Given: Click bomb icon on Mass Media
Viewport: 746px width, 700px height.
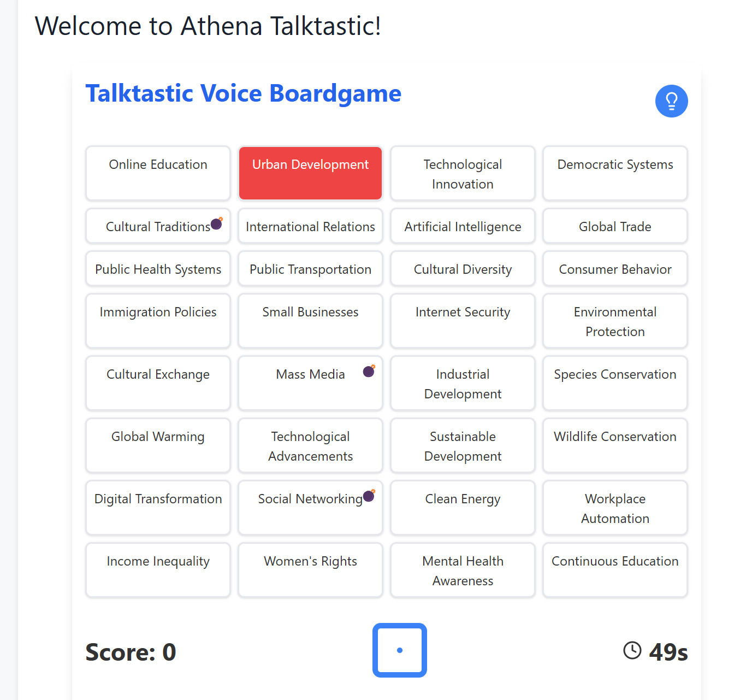Looking at the screenshot, I should click(369, 371).
